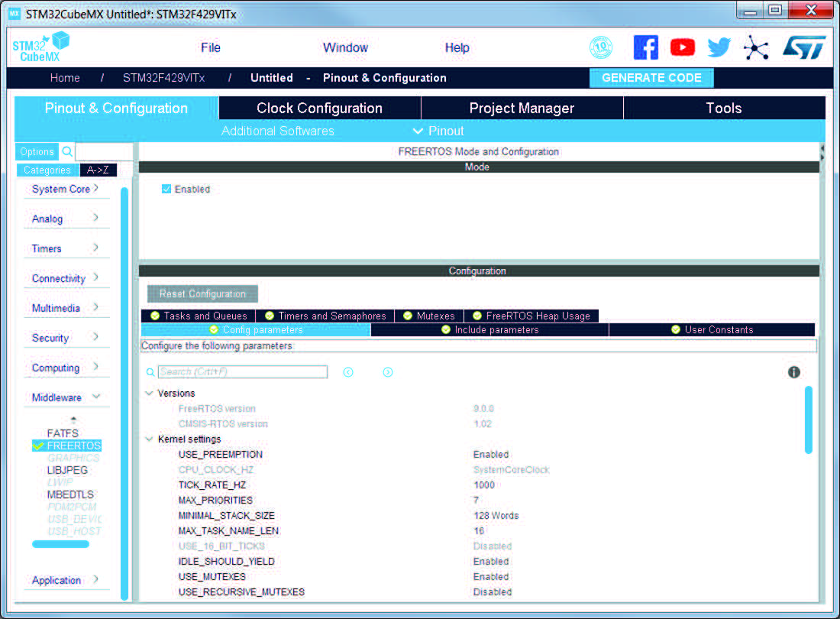Screen dimensions: 840x619
Task: Open the Mutexes tab
Action: 429,316
